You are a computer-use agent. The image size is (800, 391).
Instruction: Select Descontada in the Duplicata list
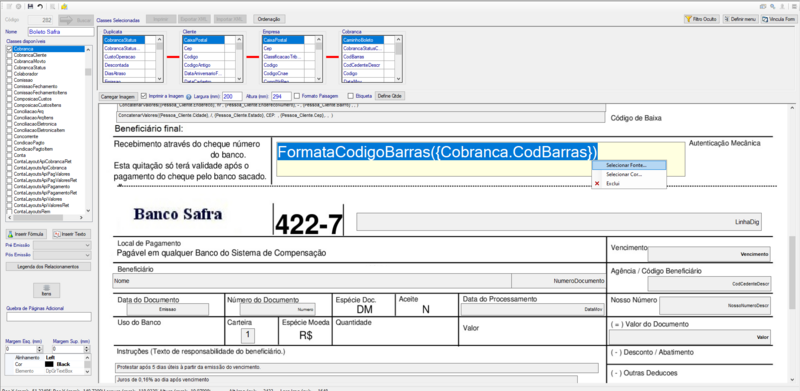coord(124,65)
